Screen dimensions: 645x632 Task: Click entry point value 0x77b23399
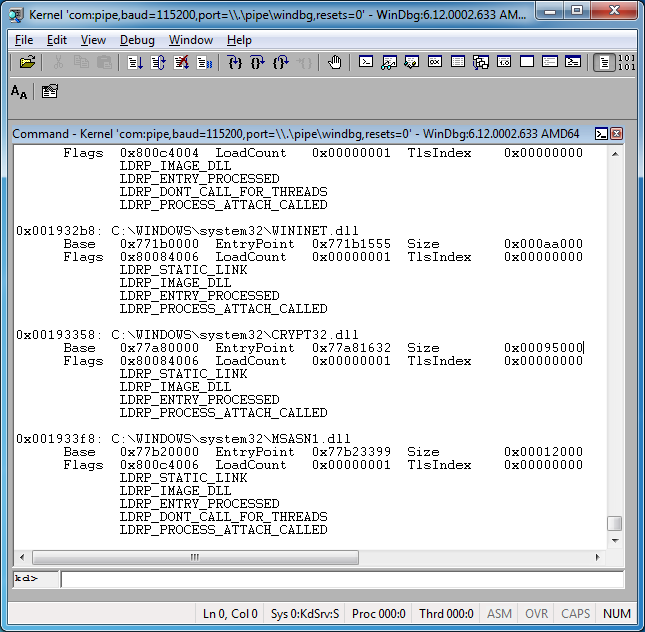click(351, 452)
